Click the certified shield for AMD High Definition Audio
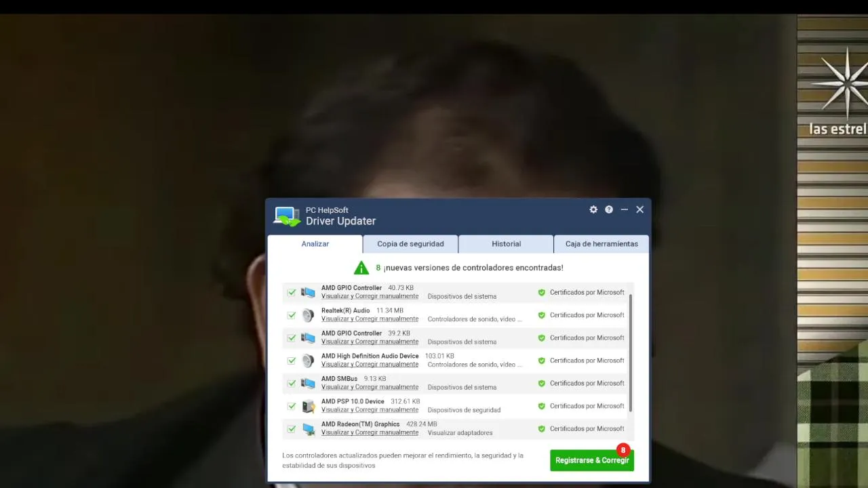 tap(542, 361)
